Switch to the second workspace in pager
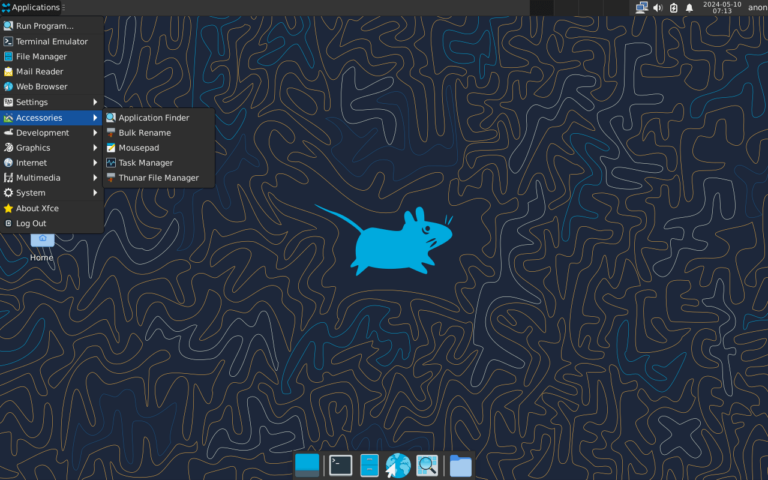The width and height of the screenshot is (768, 480). tap(566, 7)
